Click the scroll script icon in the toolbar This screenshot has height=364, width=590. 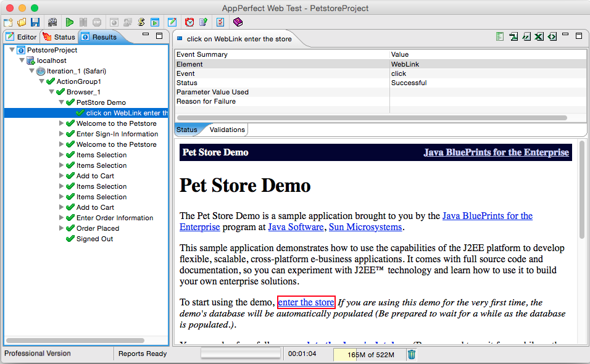coord(141,22)
